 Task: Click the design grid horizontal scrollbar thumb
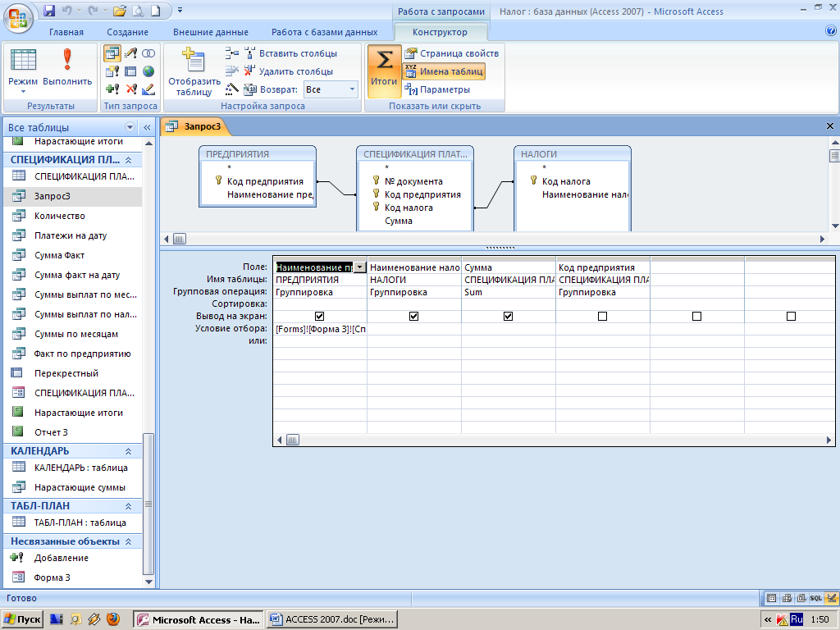pyautogui.click(x=293, y=440)
